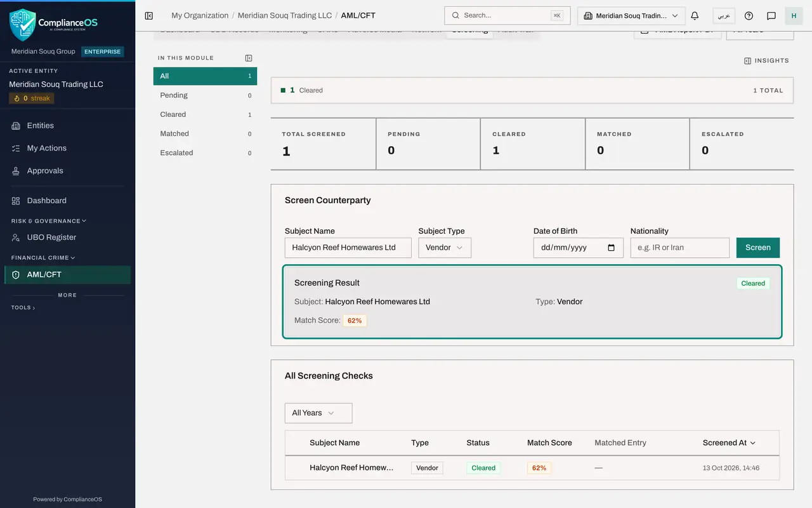The width and height of the screenshot is (812, 508).
Task: Collapse the Financial Crime section
Action: pos(43,258)
